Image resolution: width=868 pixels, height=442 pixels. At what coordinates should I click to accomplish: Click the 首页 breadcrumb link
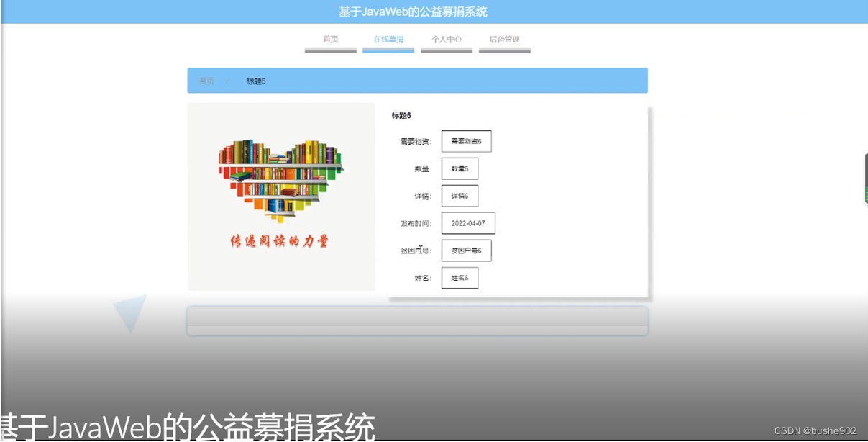(x=206, y=80)
